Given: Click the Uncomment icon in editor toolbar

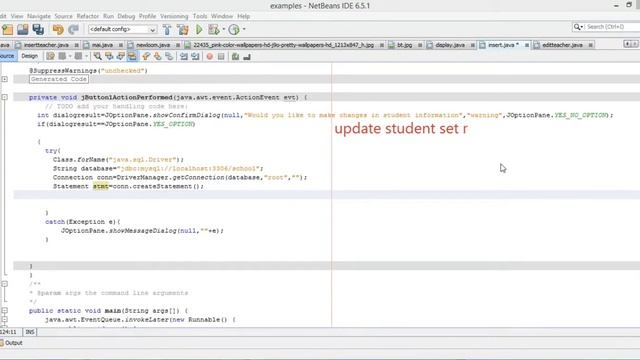Looking at the screenshot, I should [247, 56].
